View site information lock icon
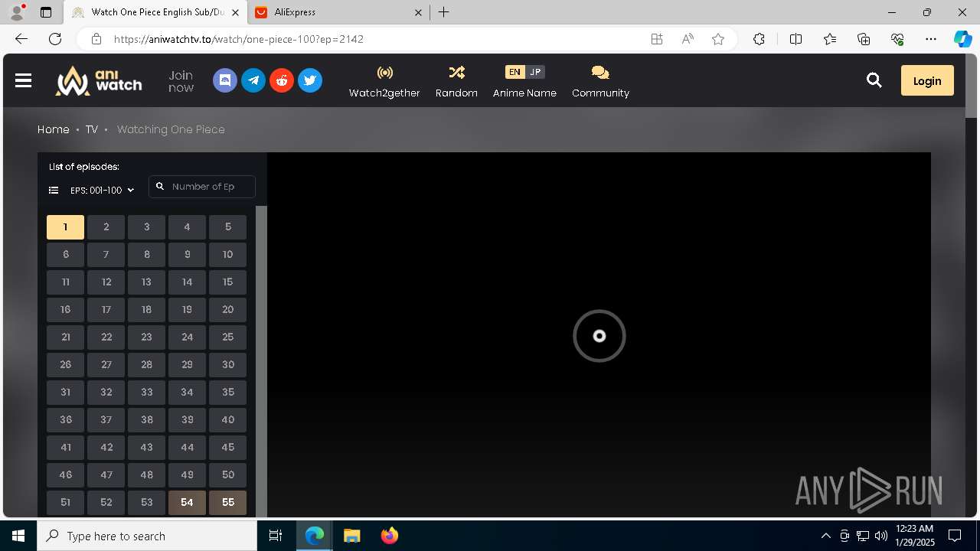 point(96,39)
